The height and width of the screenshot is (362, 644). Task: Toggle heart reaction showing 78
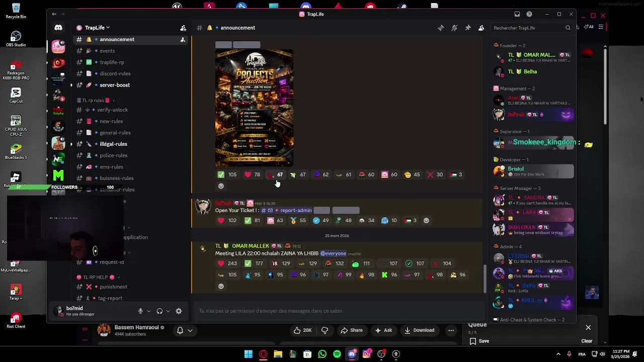point(252,174)
